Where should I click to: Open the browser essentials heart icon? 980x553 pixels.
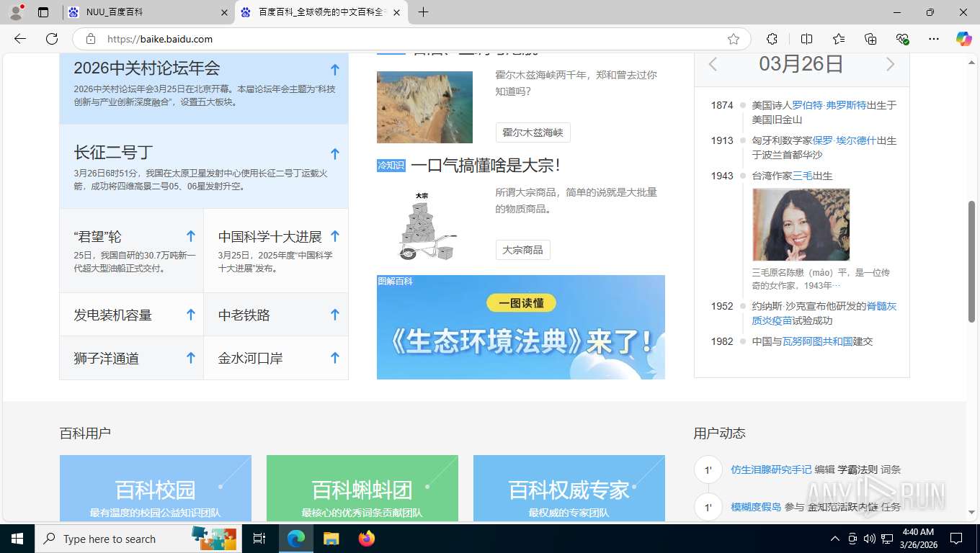coord(902,39)
